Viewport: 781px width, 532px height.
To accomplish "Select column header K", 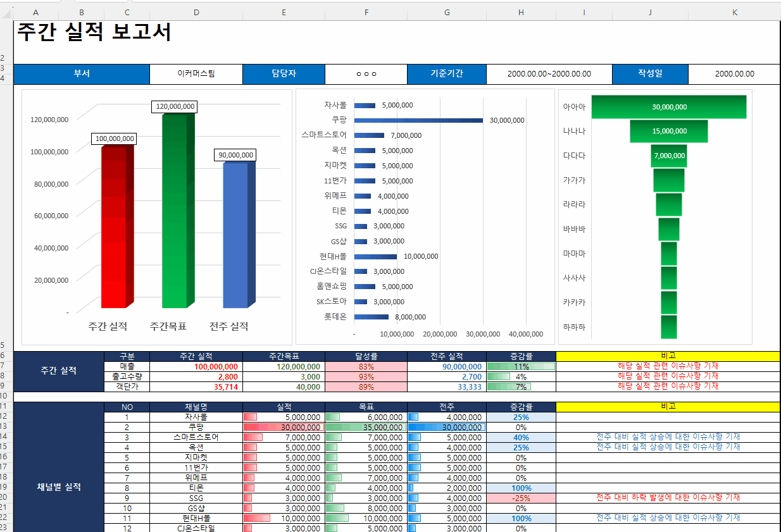I will coord(734,12).
